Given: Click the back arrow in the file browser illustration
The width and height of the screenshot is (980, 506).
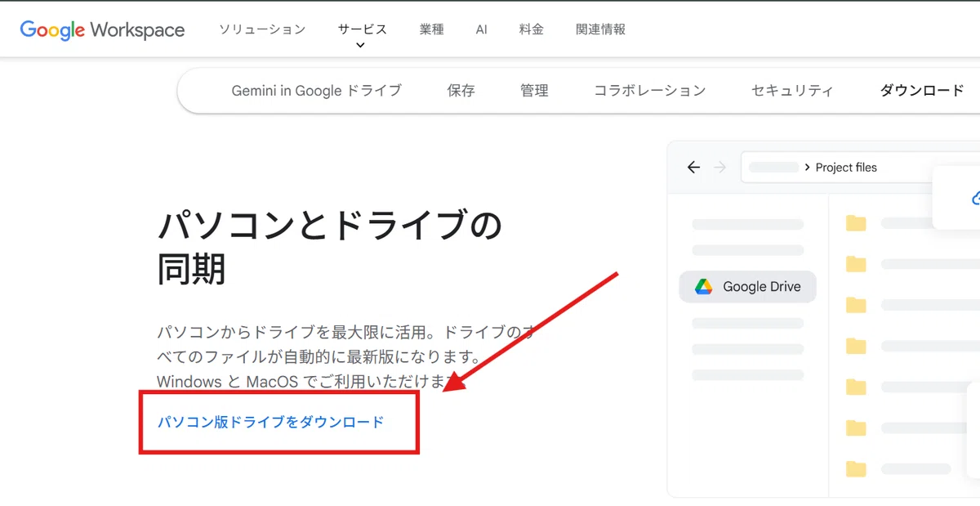Looking at the screenshot, I should 693,168.
